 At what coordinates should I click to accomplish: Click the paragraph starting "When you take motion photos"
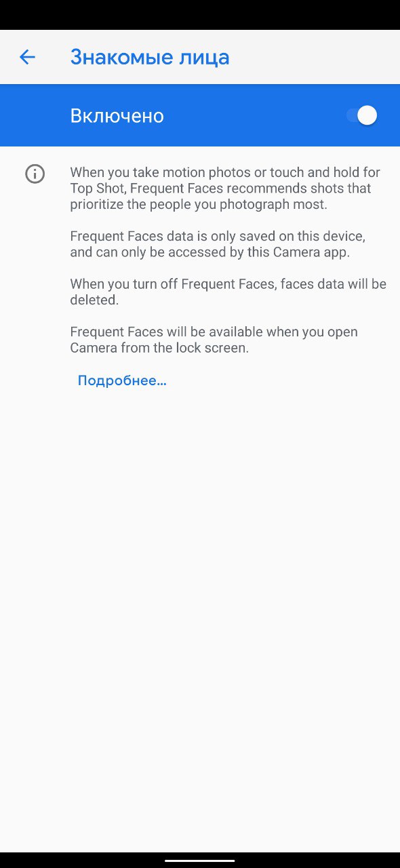(225, 189)
